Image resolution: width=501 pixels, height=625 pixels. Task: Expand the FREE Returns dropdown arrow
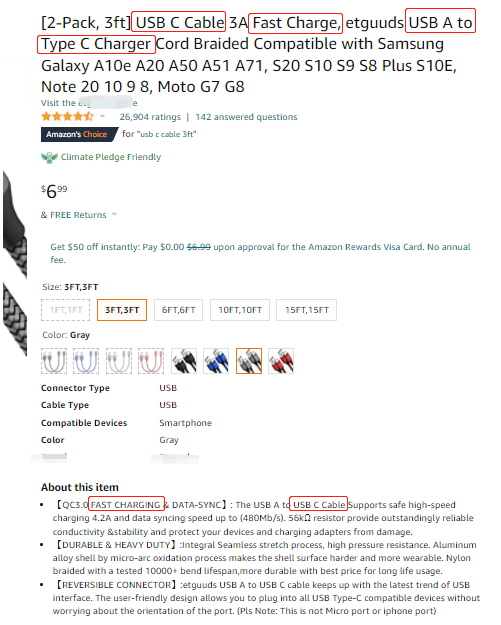(x=114, y=214)
